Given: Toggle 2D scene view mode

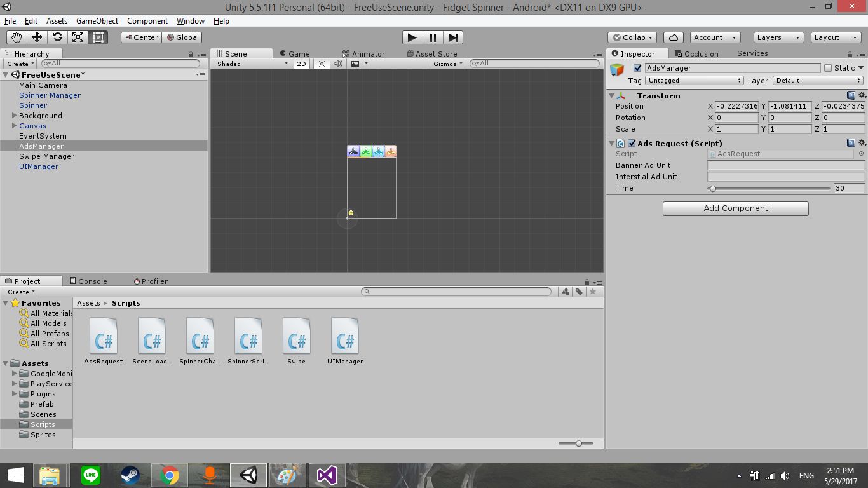Looking at the screenshot, I should click(x=301, y=64).
